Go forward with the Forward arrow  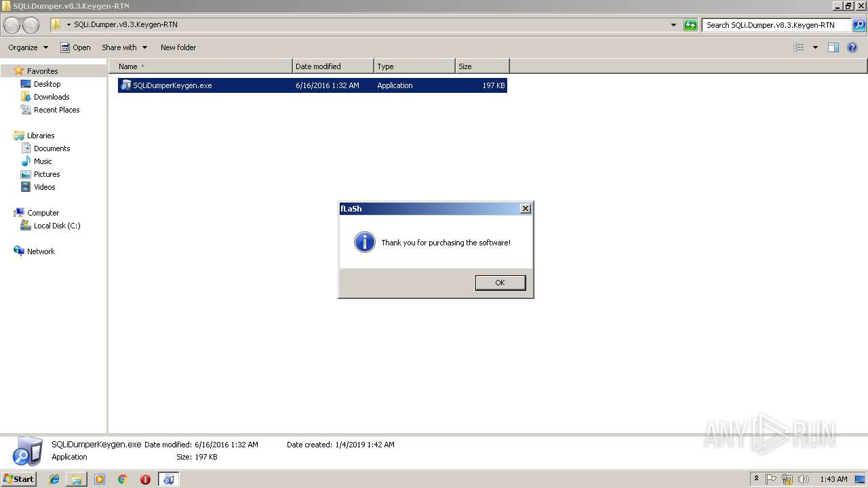coord(31,25)
